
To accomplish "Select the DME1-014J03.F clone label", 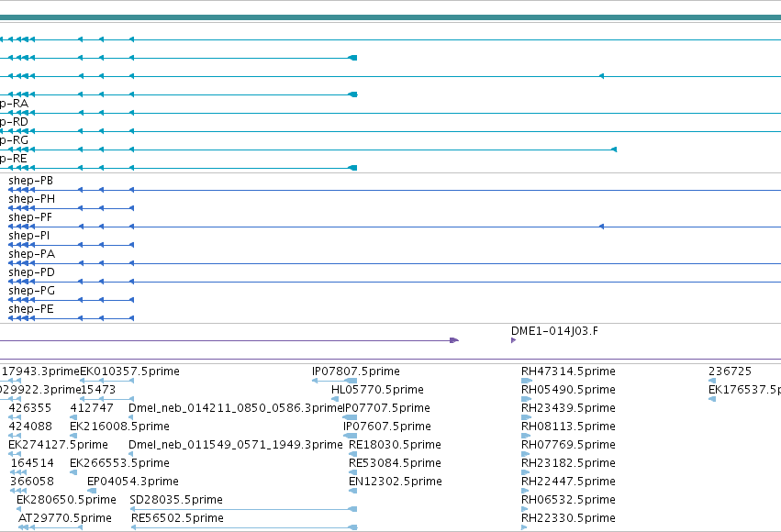I will (554, 331).
